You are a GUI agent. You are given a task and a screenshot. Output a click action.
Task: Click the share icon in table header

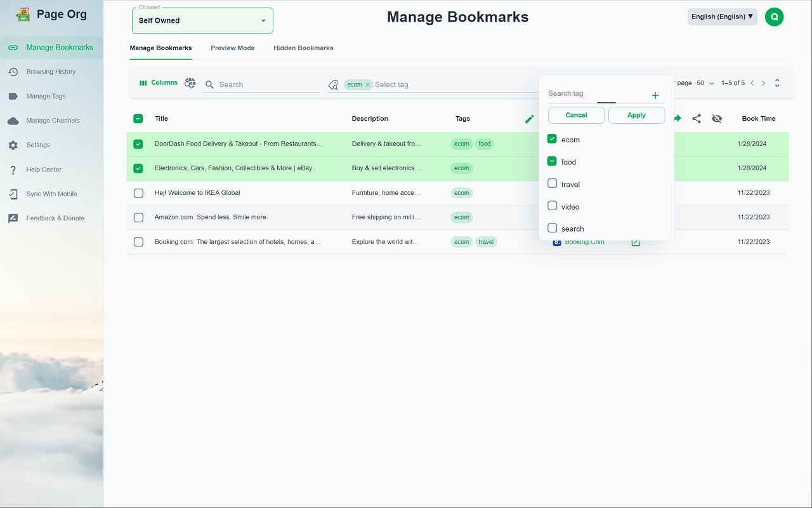pyautogui.click(x=697, y=119)
